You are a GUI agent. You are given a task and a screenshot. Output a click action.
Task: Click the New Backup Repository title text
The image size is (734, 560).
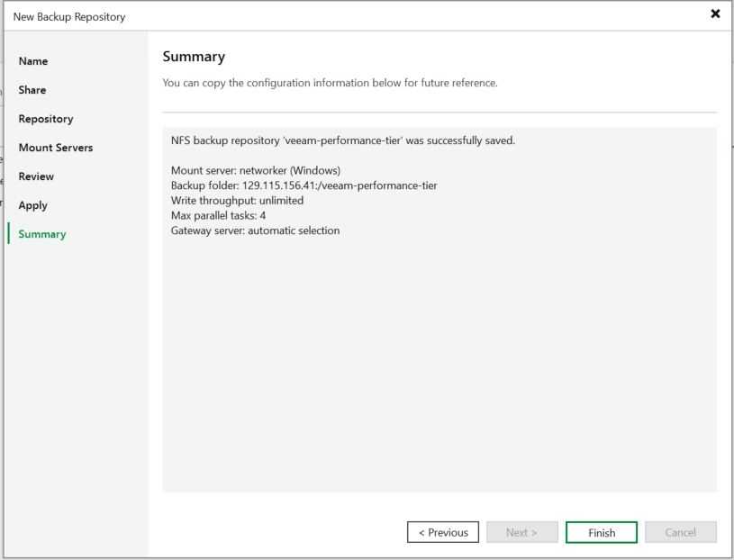[69, 17]
